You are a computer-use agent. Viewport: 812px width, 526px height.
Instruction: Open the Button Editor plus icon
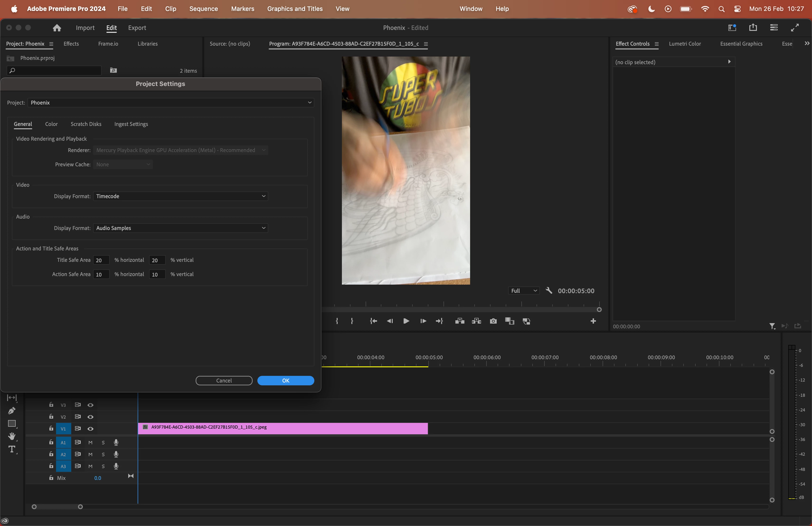point(593,321)
